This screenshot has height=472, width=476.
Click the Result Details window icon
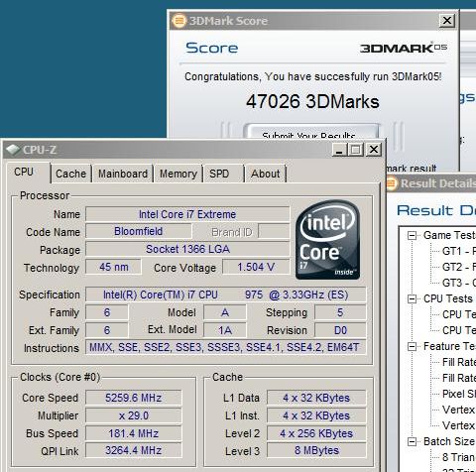[x=392, y=183]
